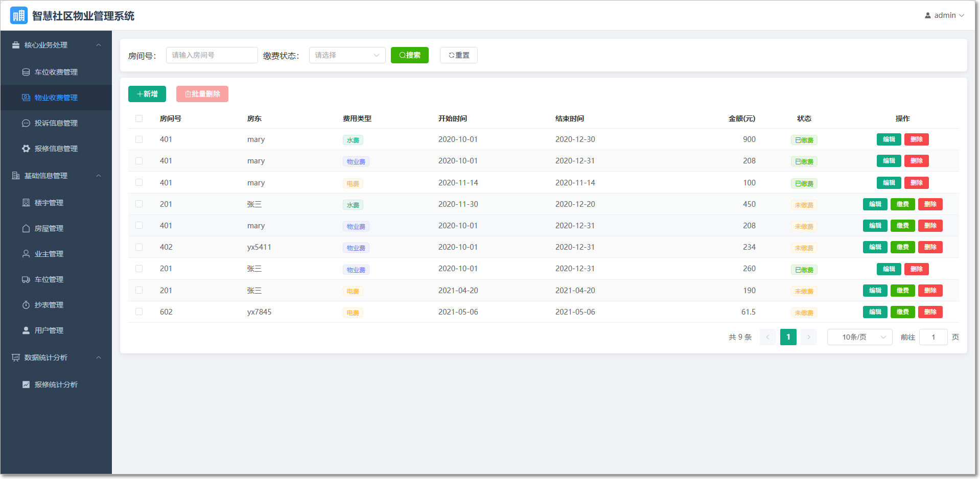Open the 10条/页 page size dropdown
The height and width of the screenshot is (479, 980).
[x=860, y=337]
